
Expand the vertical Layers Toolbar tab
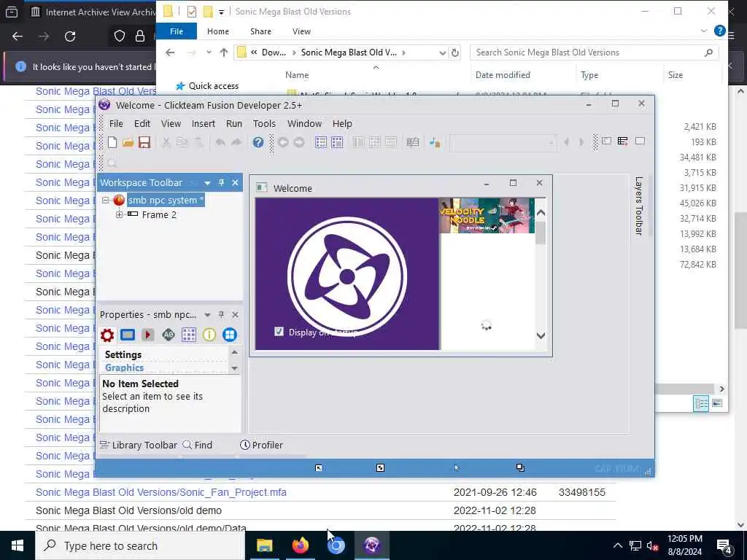[639, 206]
